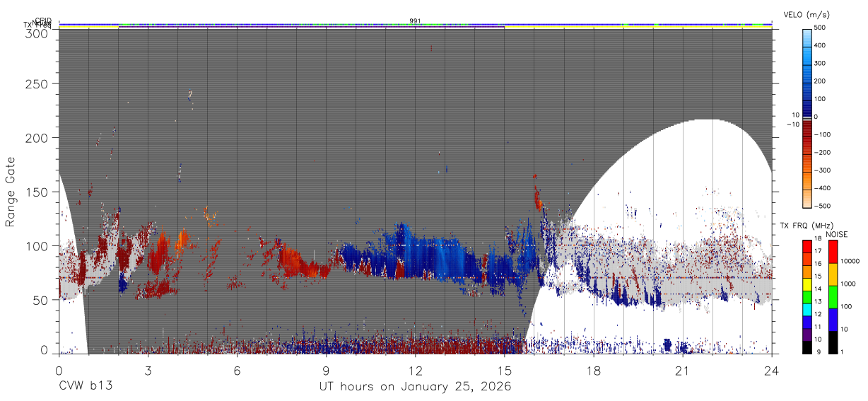Click the green NOISE swatch between 100 and 1000
Image resolution: width=868 pixels, height=401 pixels.
832,297
